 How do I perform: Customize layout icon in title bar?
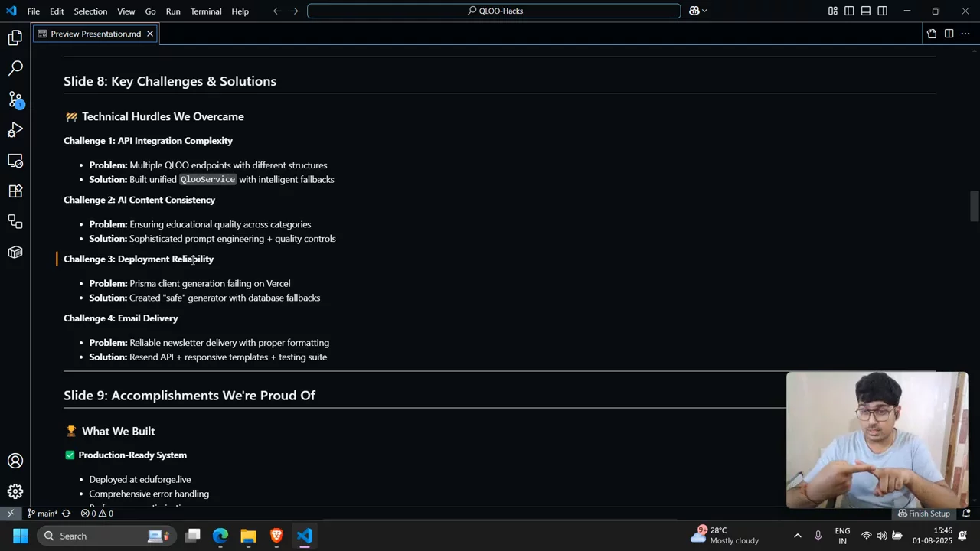tap(832, 11)
